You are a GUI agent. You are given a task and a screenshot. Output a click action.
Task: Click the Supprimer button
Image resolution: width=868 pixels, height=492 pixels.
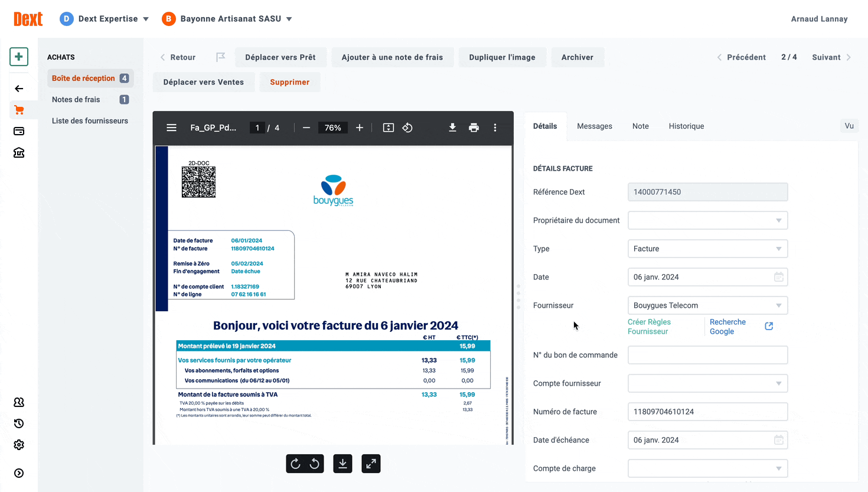point(290,82)
